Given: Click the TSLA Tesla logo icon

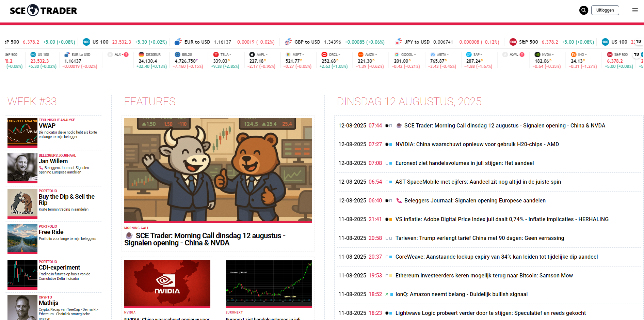Looking at the screenshot, I should pyautogui.click(x=216, y=55).
